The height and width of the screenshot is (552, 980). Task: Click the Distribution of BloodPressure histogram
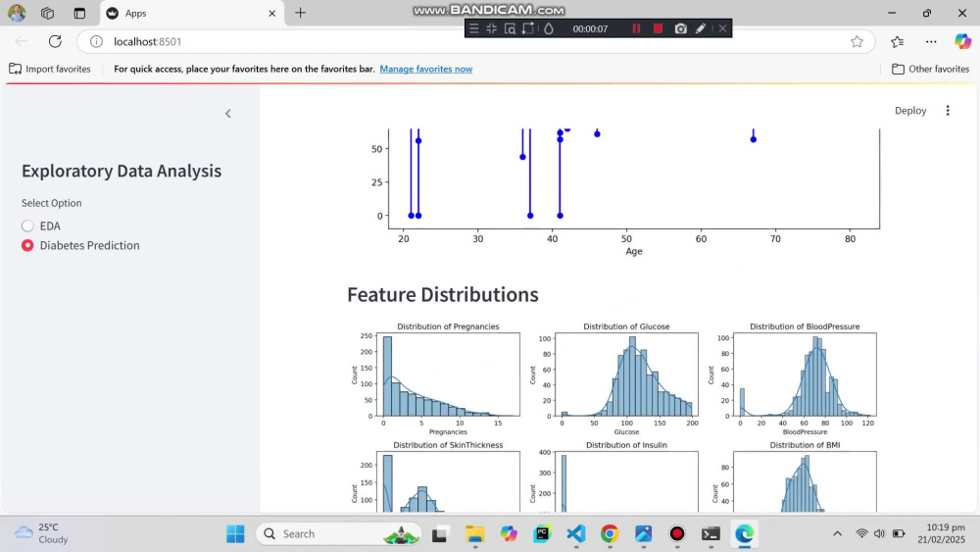click(795, 378)
